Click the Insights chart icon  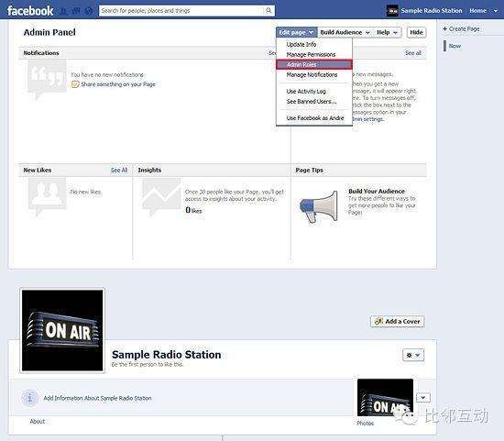(x=161, y=197)
